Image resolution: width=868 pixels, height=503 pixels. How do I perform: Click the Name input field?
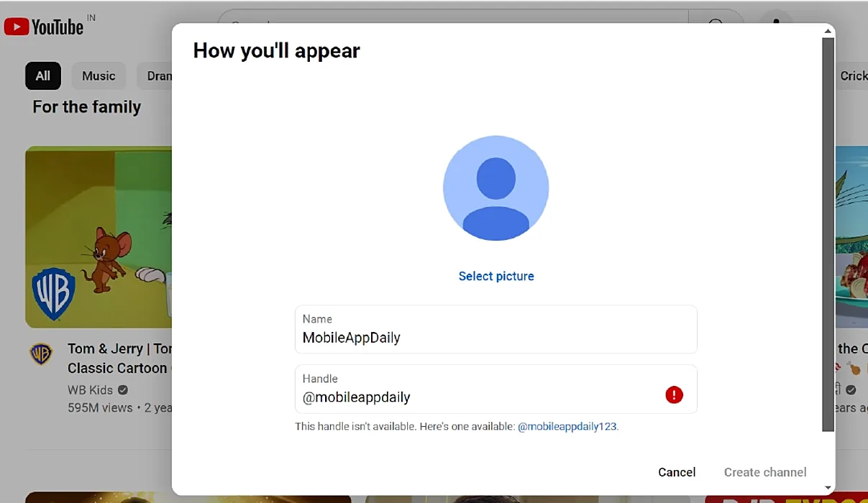[x=496, y=329]
